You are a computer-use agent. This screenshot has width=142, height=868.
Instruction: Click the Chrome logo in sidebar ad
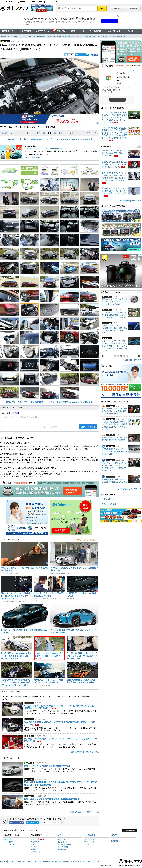click(108, 78)
